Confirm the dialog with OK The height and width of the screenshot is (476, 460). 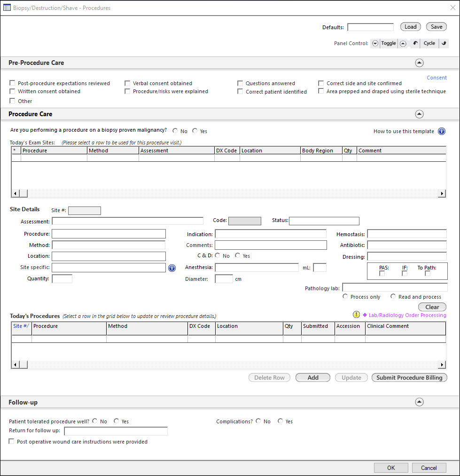click(x=391, y=468)
